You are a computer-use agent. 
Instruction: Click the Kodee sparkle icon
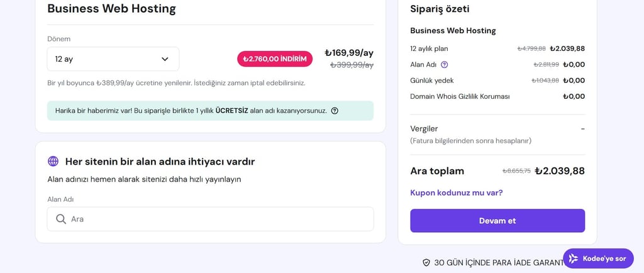[x=573, y=259]
